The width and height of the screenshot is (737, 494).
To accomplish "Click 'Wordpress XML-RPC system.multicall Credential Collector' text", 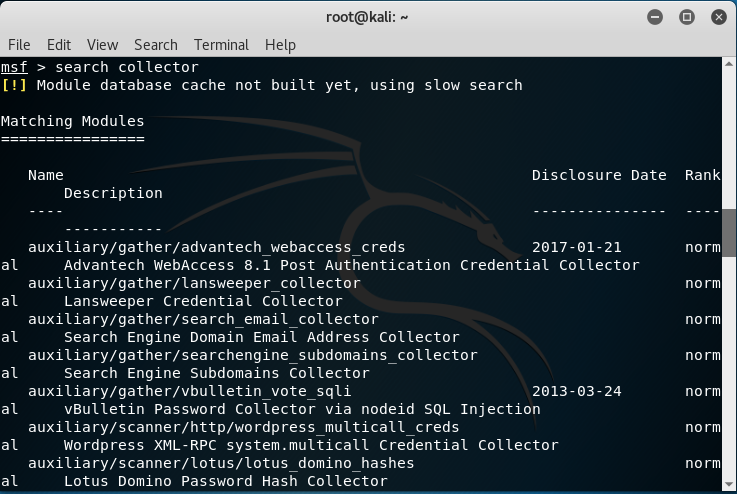I will coord(311,445).
